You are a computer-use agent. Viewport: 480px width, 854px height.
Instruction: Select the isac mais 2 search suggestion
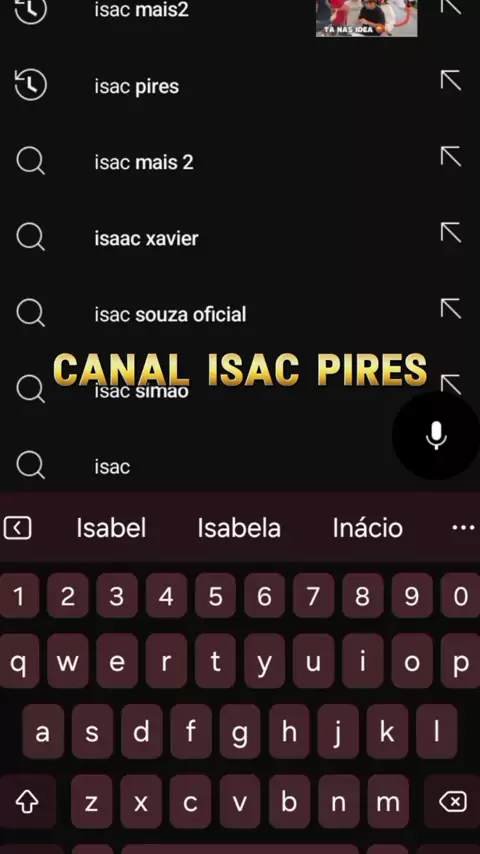tap(144, 162)
